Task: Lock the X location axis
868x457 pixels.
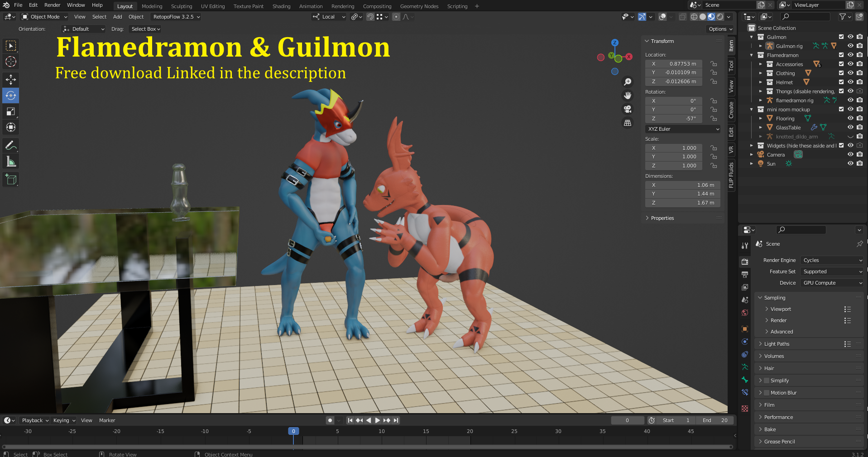Action: coord(714,64)
